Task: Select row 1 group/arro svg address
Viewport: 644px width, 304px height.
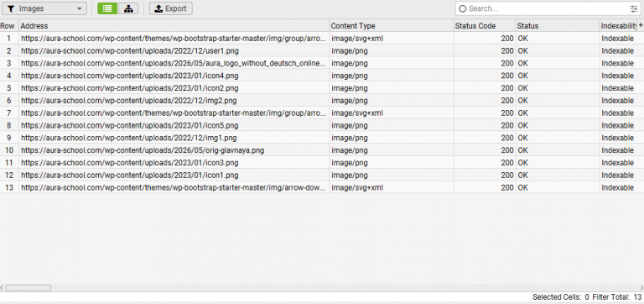Action: coord(174,39)
